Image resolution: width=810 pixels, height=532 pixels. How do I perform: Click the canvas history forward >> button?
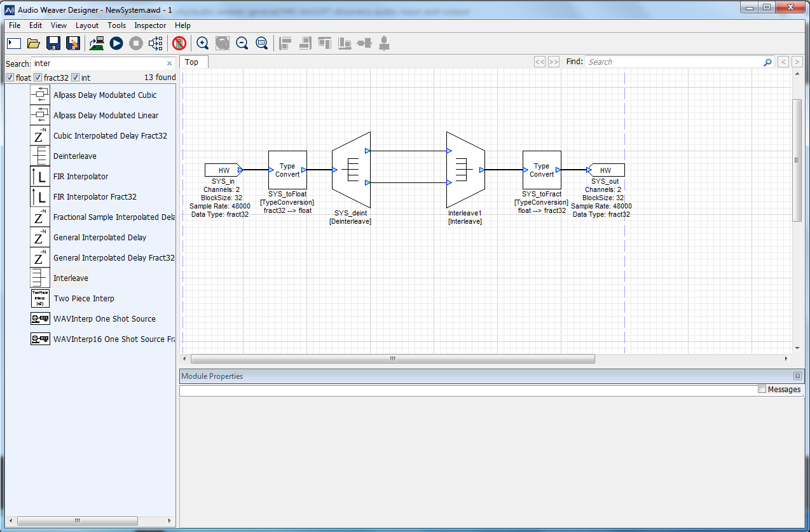pyautogui.click(x=554, y=62)
